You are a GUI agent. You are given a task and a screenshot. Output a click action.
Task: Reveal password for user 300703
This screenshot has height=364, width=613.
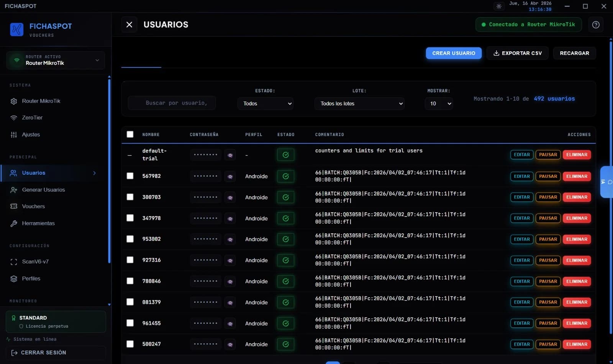[x=230, y=198]
